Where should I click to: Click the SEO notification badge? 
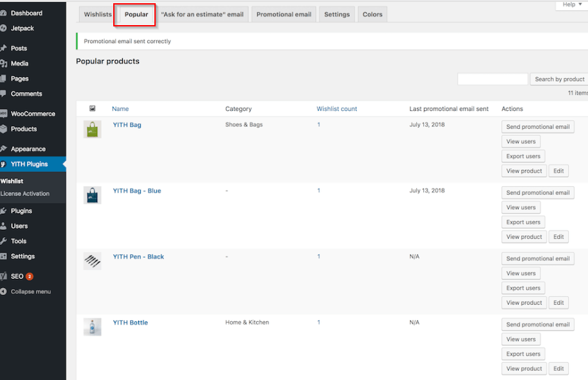[x=30, y=276]
